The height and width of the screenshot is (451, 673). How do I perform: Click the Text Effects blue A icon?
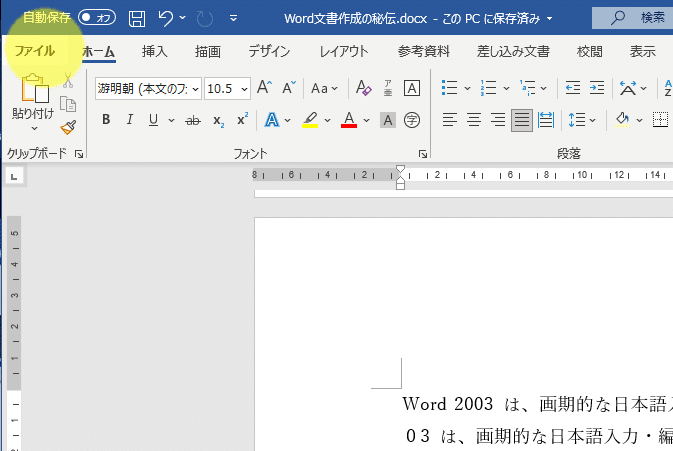[272, 120]
